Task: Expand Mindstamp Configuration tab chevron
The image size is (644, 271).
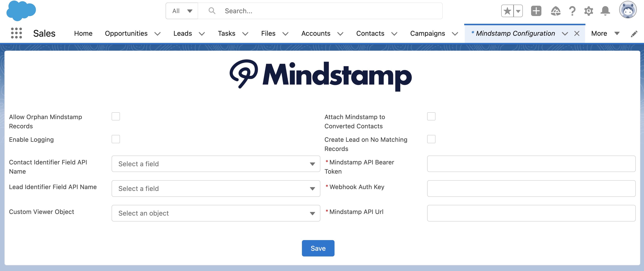Action: click(565, 34)
